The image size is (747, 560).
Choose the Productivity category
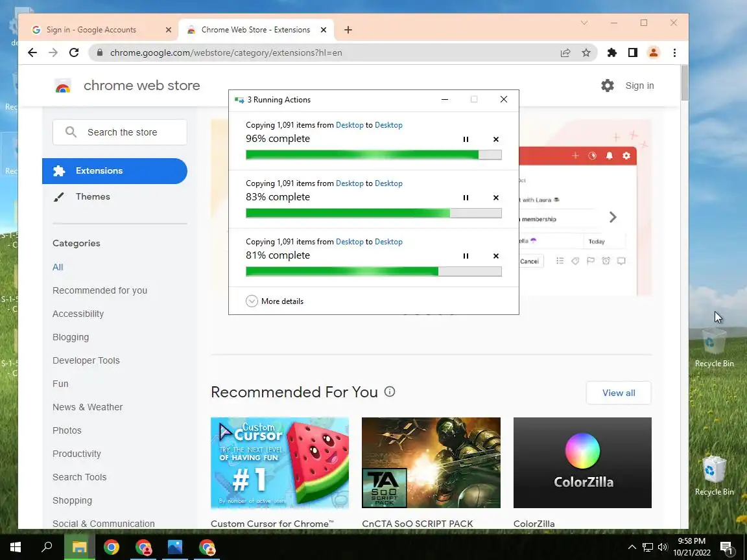[77, 454]
